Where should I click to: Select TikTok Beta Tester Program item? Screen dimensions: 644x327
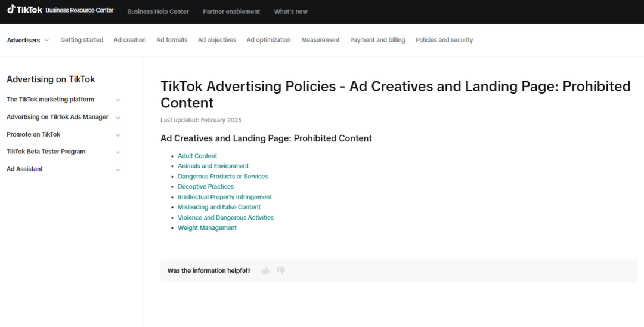click(46, 152)
